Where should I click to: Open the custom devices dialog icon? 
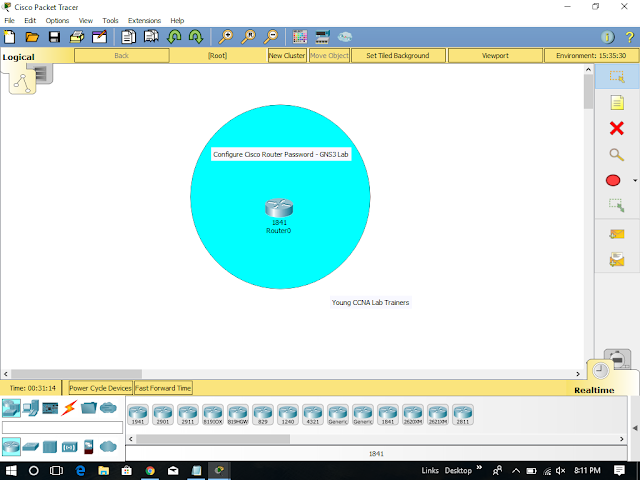(x=322, y=37)
